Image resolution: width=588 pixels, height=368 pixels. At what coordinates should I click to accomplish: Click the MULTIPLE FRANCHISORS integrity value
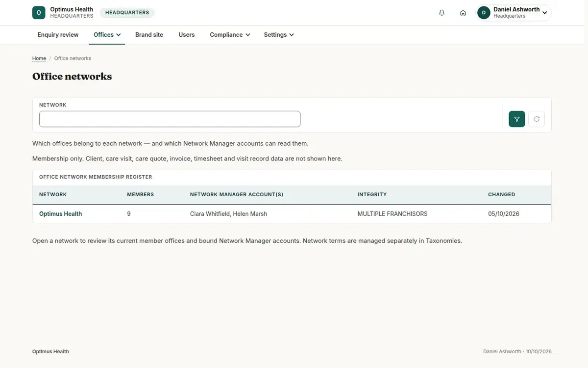392,214
